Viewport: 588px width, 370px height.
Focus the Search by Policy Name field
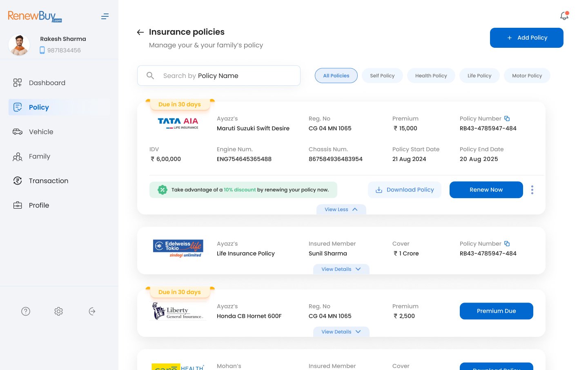(219, 76)
